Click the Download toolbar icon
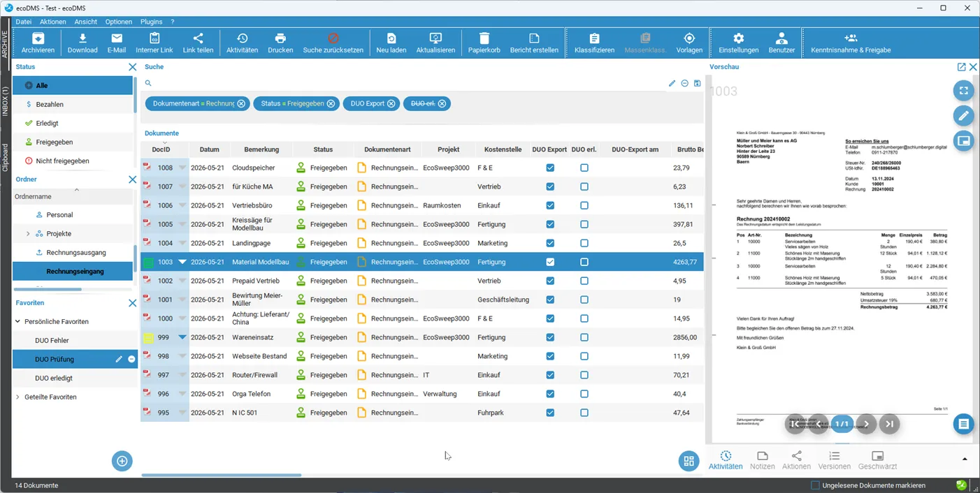Screen dimensions: 980x493 click(82, 43)
